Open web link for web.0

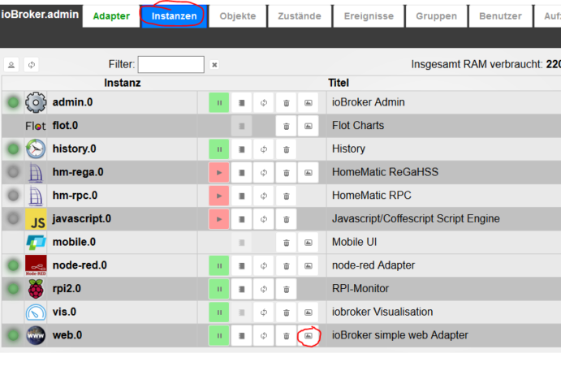click(x=308, y=335)
